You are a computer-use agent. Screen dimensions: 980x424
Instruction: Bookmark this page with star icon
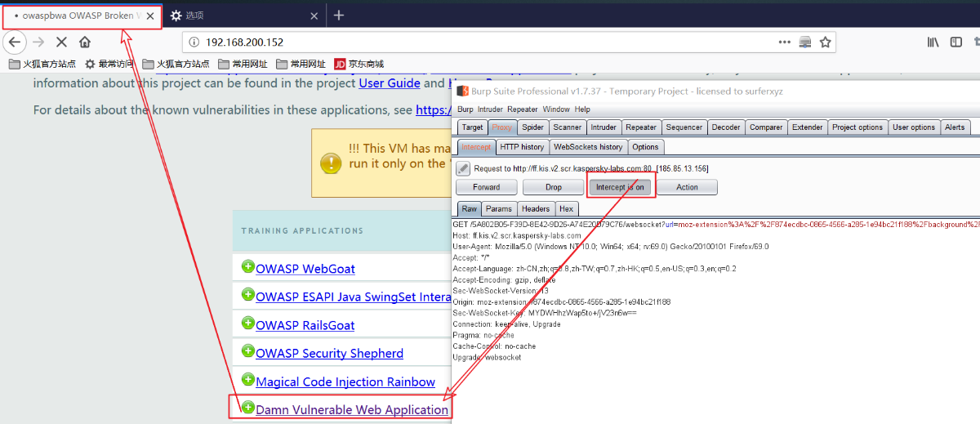pos(826,42)
